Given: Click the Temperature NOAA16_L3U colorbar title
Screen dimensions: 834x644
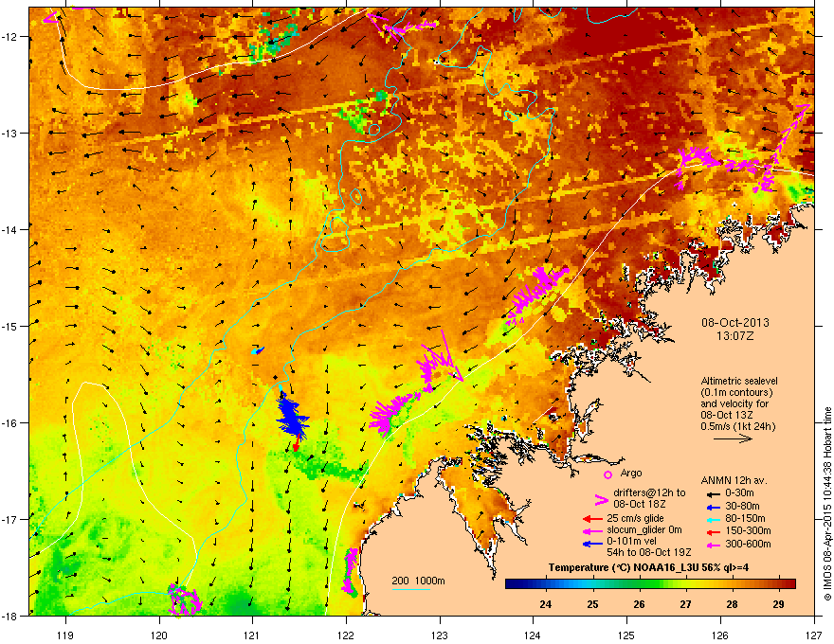Looking at the screenshot, I should pyautogui.click(x=648, y=567).
